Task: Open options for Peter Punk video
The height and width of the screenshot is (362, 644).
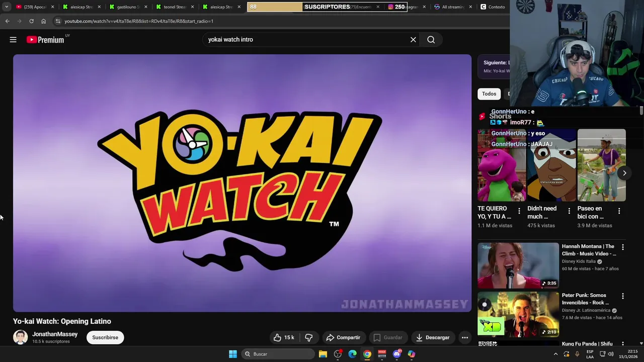Action: click(623, 296)
